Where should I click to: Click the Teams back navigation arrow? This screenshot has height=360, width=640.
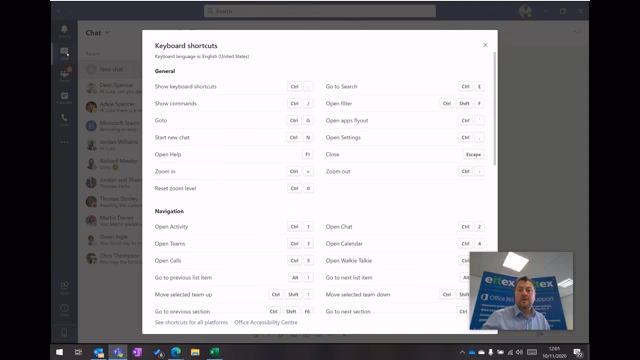pos(59,11)
